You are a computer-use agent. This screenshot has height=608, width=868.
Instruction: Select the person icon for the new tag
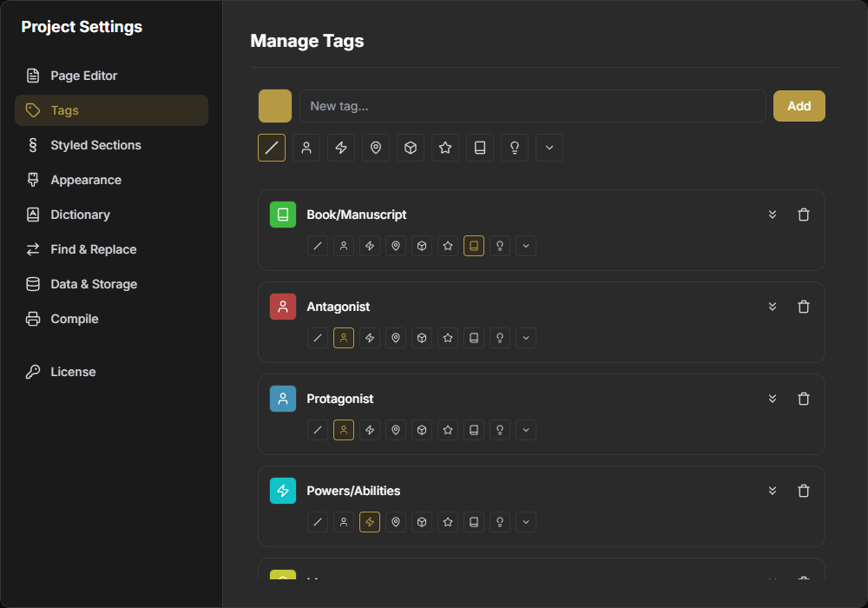click(x=306, y=148)
